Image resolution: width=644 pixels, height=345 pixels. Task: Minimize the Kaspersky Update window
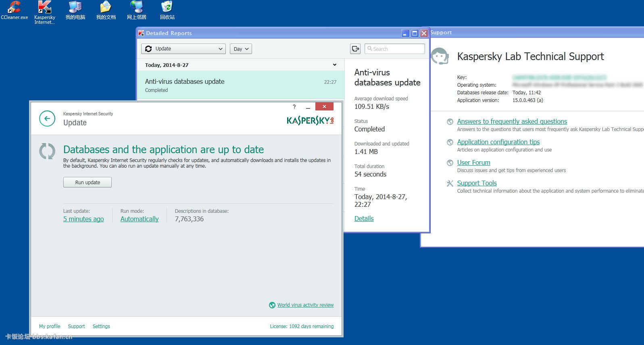click(x=308, y=107)
